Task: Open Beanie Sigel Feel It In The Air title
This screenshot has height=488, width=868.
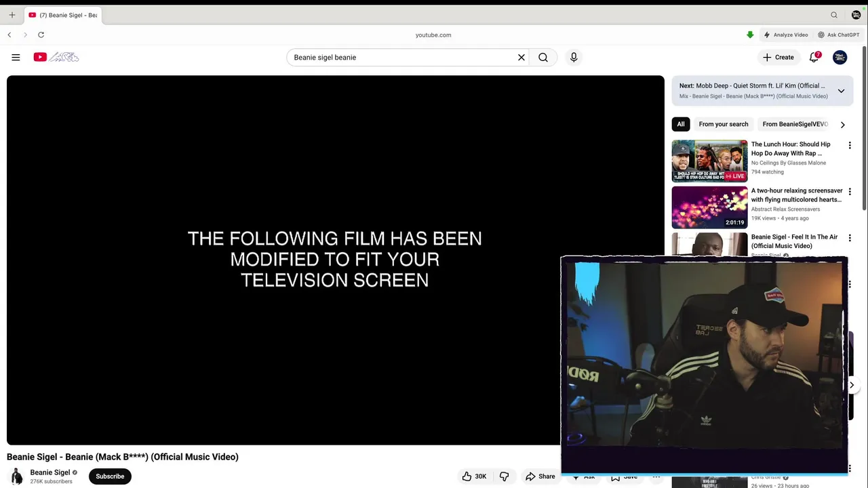Action: pos(794,241)
